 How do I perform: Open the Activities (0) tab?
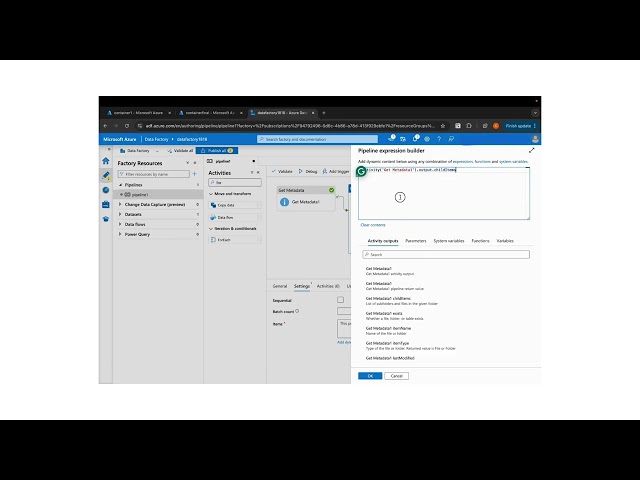(x=328, y=286)
